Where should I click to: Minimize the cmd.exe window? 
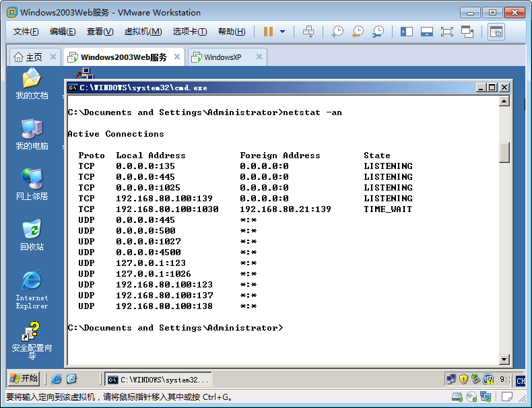click(480, 88)
